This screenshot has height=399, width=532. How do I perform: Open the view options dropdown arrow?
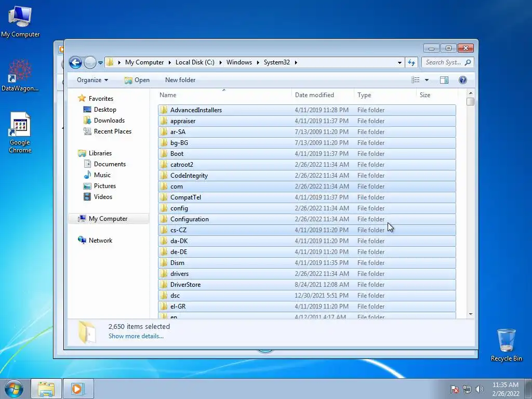click(427, 80)
